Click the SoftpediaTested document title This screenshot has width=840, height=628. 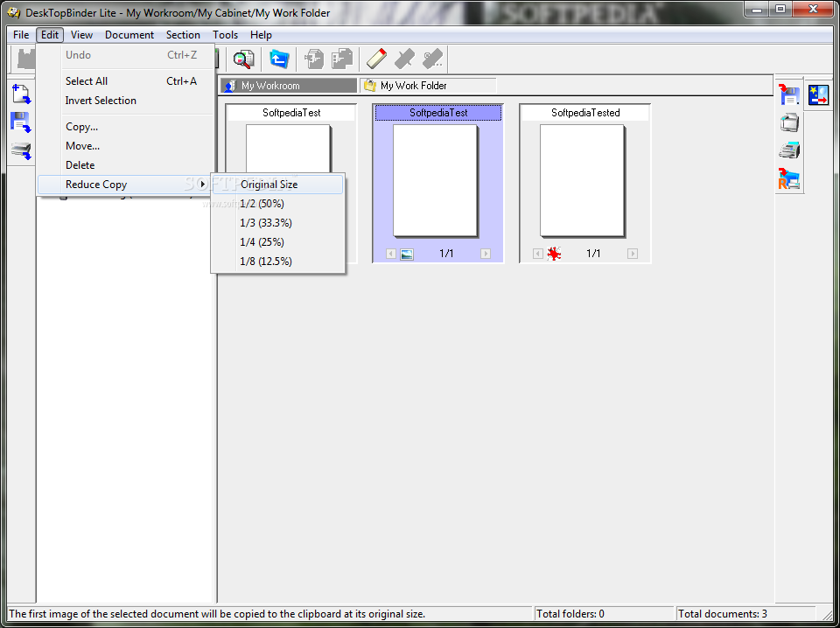coord(585,113)
